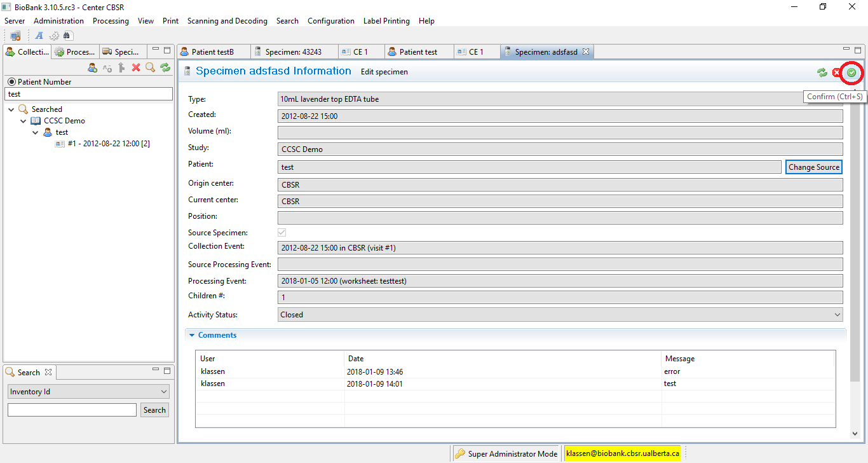Click the red X icon in Collection view
This screenshot has width=868, height=463.
click(x=136, y=67)
